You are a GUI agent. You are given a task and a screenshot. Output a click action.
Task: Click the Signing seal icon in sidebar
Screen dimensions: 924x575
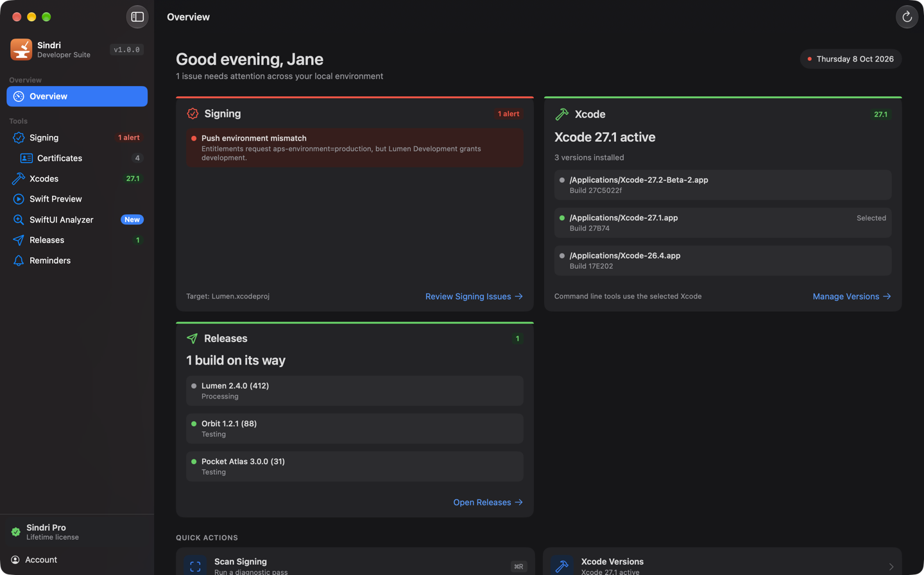(19, 137)
